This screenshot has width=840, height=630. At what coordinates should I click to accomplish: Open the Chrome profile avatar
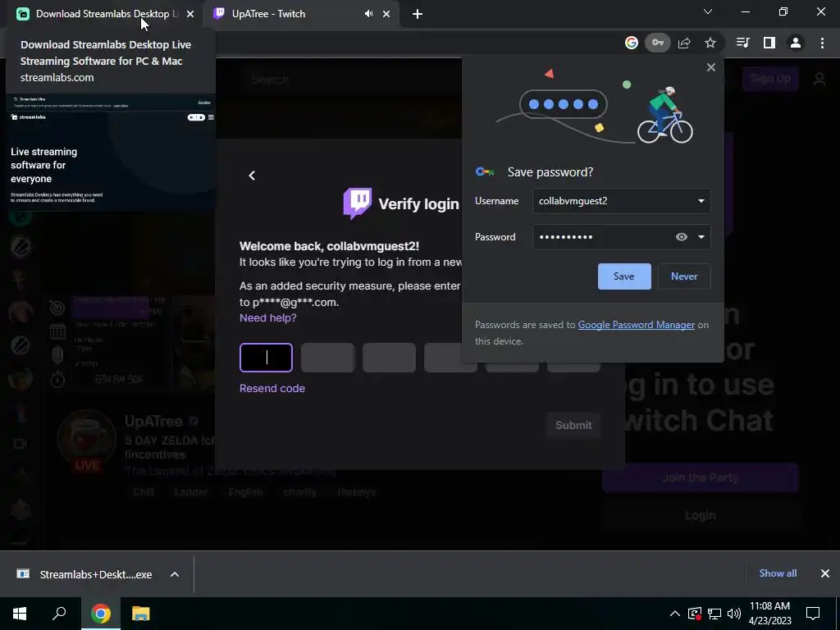[796, 43]
